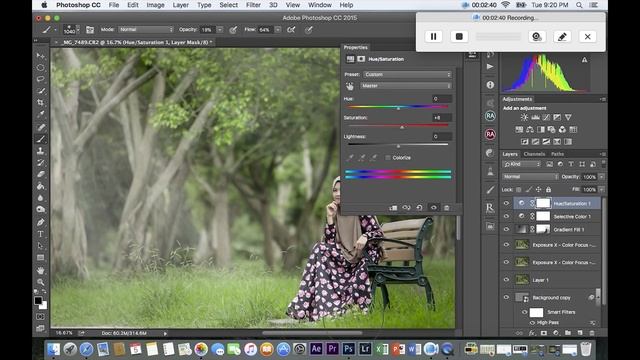This screenshot has width=640, height=360.
Task: Clip adjustment to layer icon
Action: click(x=393, y=208)
